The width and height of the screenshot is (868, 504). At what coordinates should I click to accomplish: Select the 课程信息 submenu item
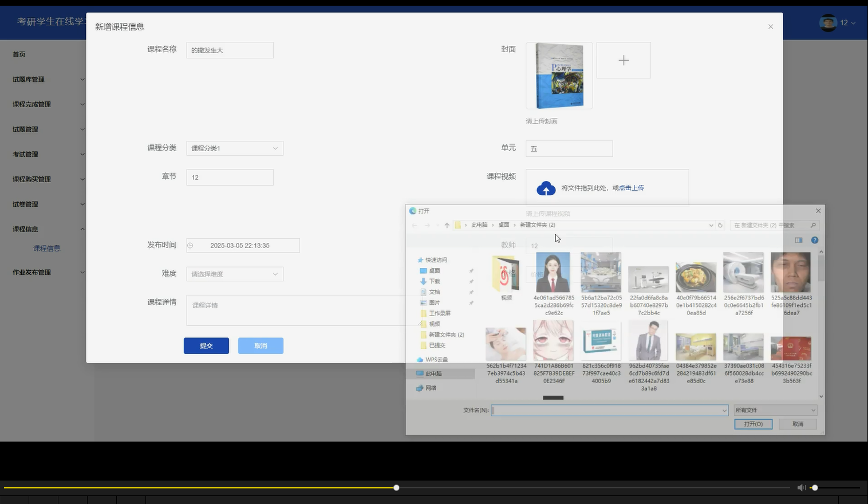[46, 249]
